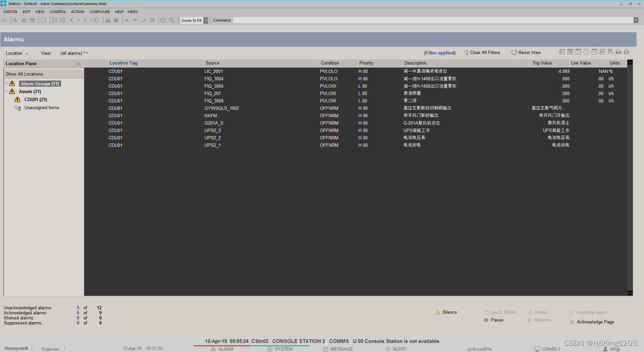Open the trend chart toolbar icon
The image size is (644, 352).
coord(107,20)
